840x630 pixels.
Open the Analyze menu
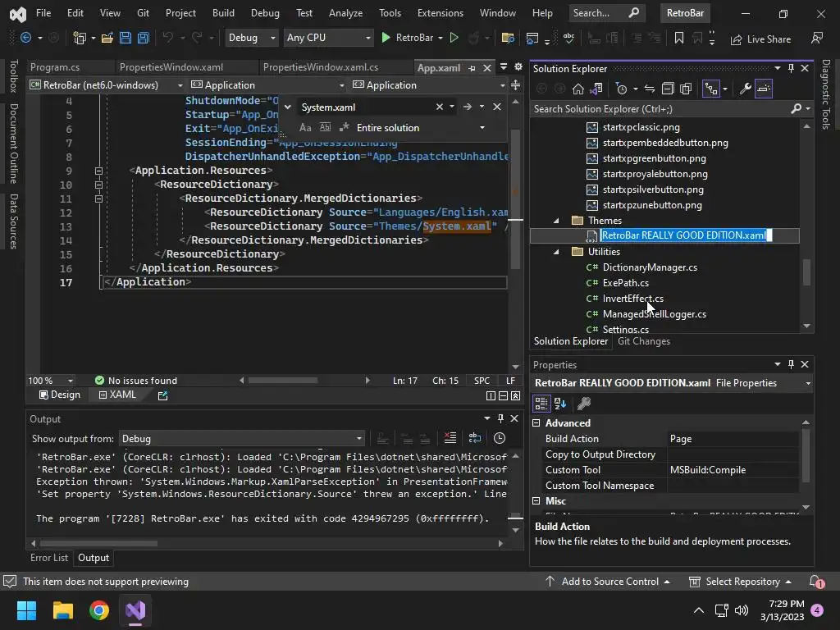345,13
